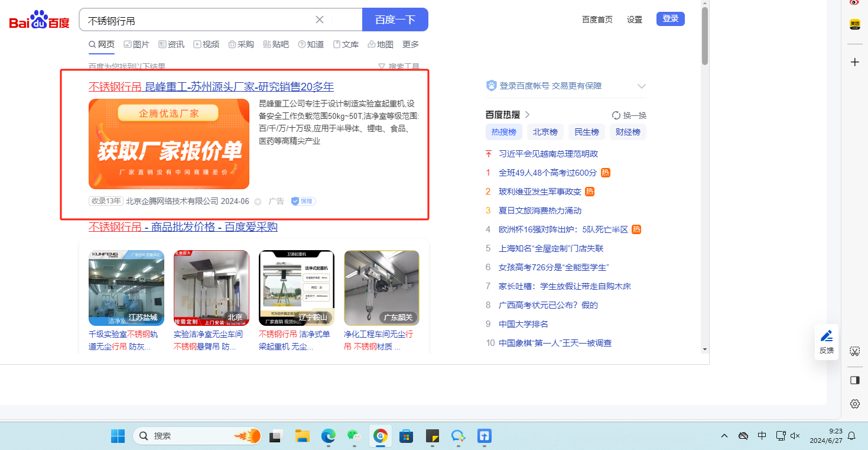Image resolution: width=868 pixels, height=450 pixels.
Task: Click the orange 获取厂家报价单 banner image
Action: pyautogui.click(x=169, y=144)
